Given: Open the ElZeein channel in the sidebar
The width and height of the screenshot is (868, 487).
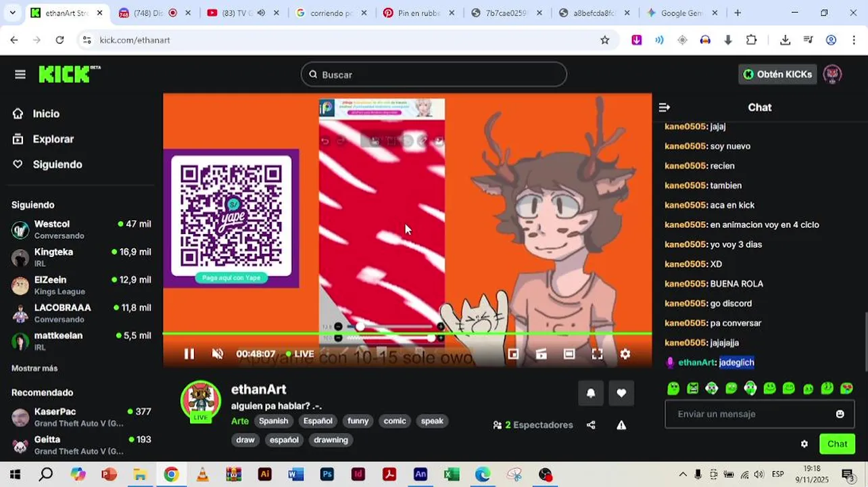Looking at the screenshot, I should (81, 285).
